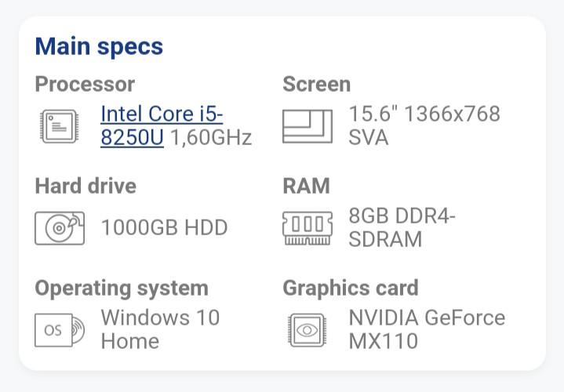Click the screen resolution icon
The width and height of the screenshot is (564, 392).
click(307, 126)
